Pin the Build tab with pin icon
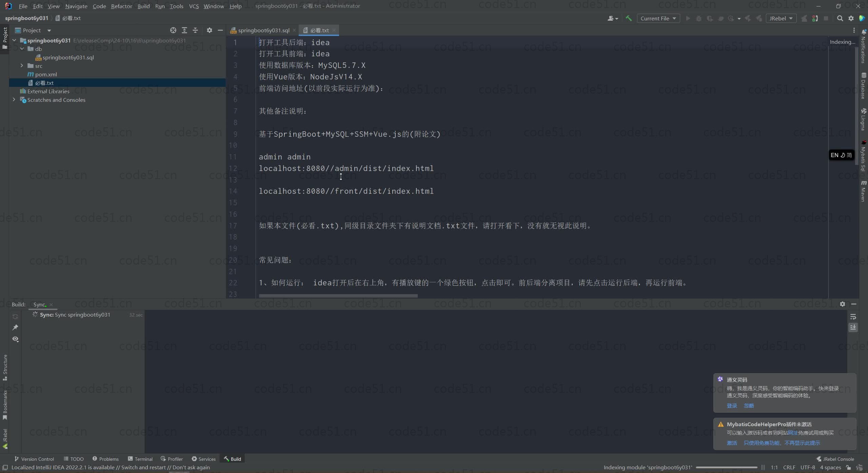Image resolution: width=868 pixels, height=473 pixels. click(15, 327)
